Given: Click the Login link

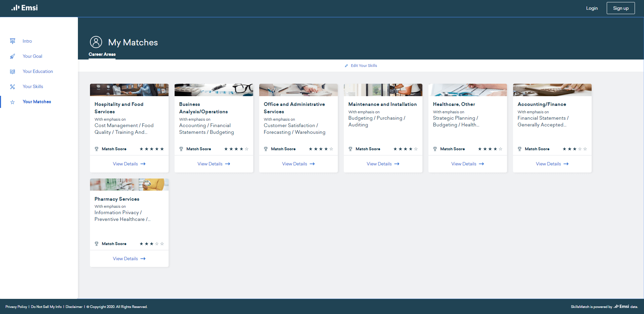Looking at the screenshot, I should coord(592,8).
